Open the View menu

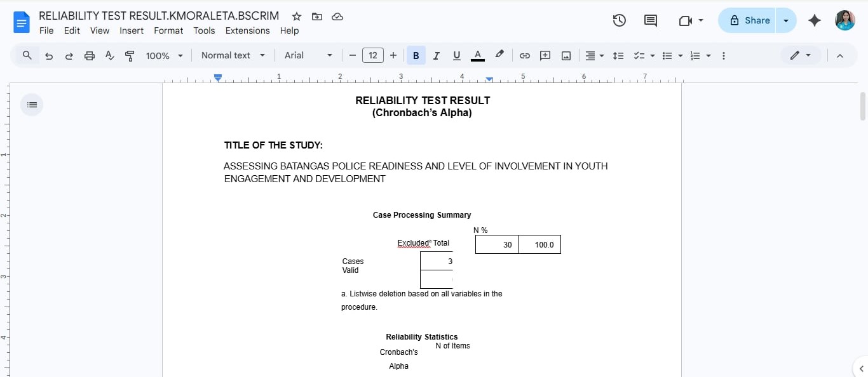coord(100,30)
